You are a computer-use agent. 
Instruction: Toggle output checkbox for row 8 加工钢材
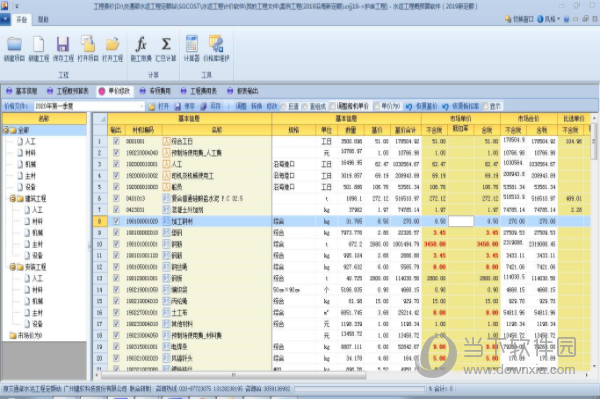point(116,221)
